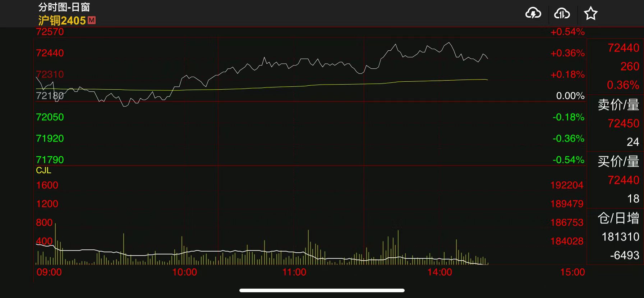644x298 pixels.
Task: Tap the 72570 top price axis label
Action: tap(50, 32)
